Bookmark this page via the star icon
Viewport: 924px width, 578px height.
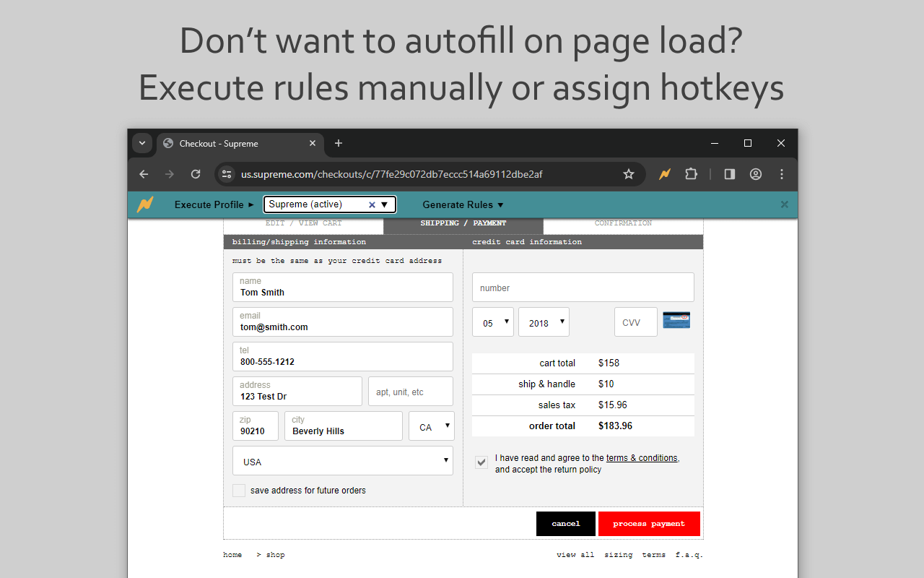[x=628, y=174]
